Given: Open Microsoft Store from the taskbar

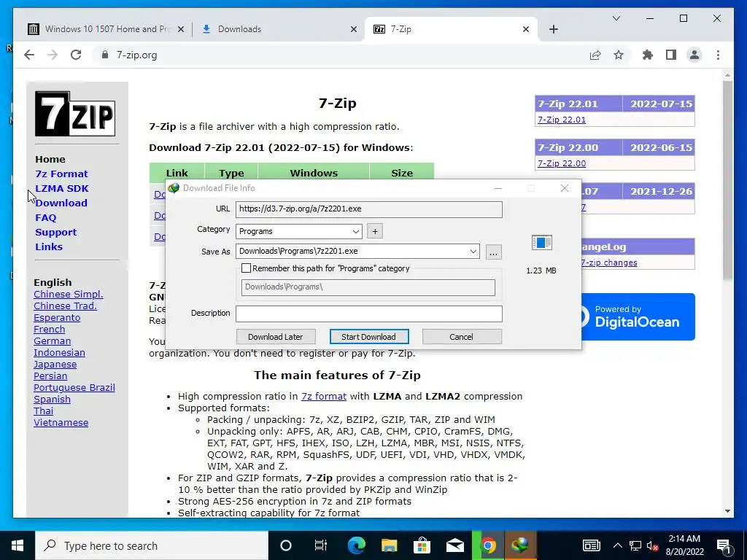Looking at the screenshot, I should pyautogui.click(x=422, y=545).
